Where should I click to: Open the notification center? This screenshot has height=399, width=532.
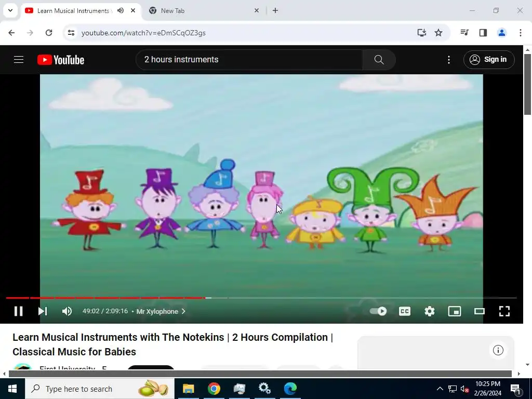click(515, 389)
